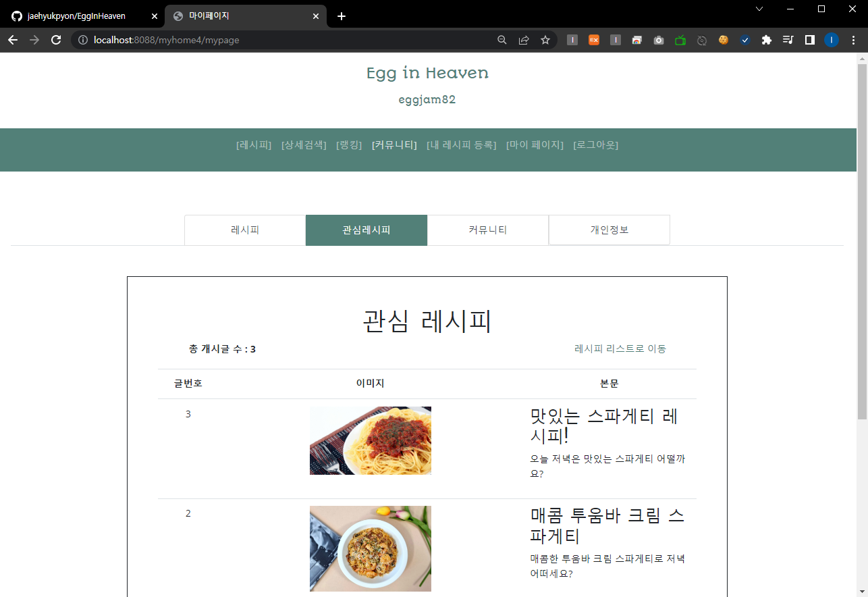Open the Chrome profile avatar
This screenshot has height=597, width=868.
pyautogui.click(x=831, y=40)
